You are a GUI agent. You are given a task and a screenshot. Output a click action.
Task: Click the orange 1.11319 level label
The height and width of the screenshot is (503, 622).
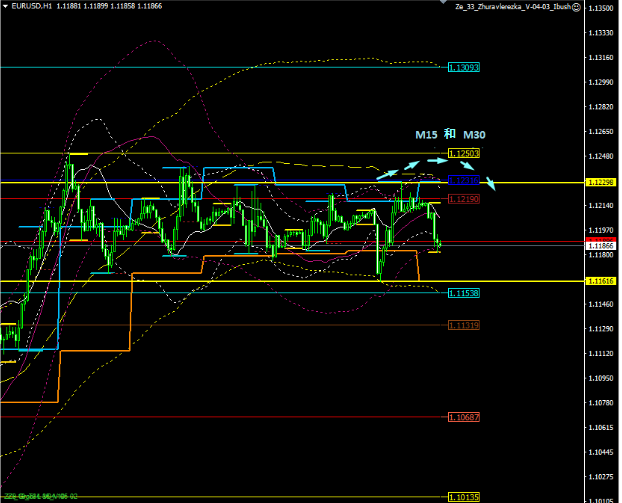(x=464, y=325)
